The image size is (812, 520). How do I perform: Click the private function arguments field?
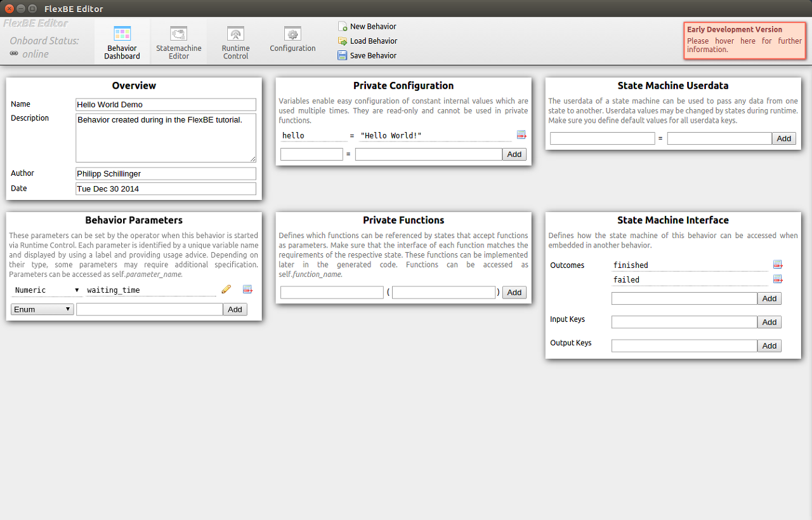[x=444, y=293]
